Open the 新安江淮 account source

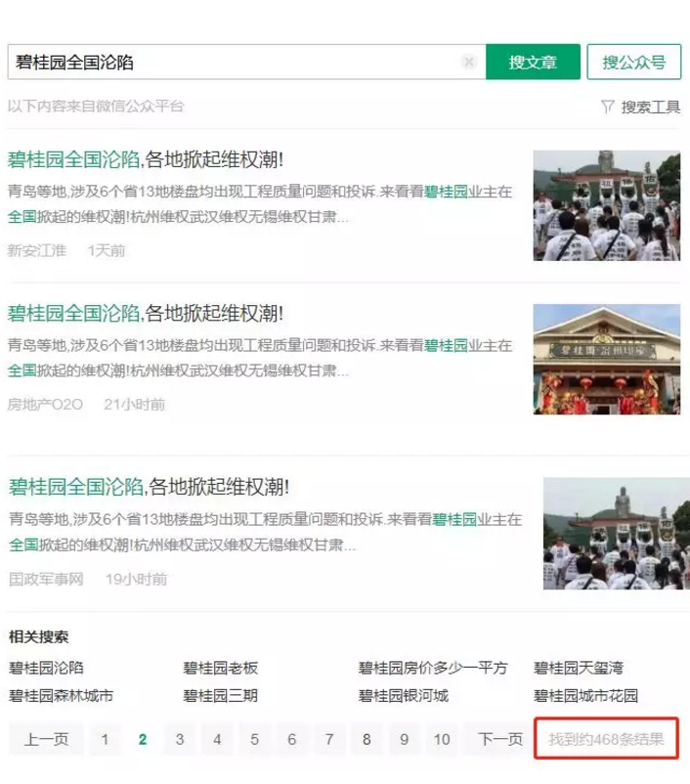pos(37,250)
